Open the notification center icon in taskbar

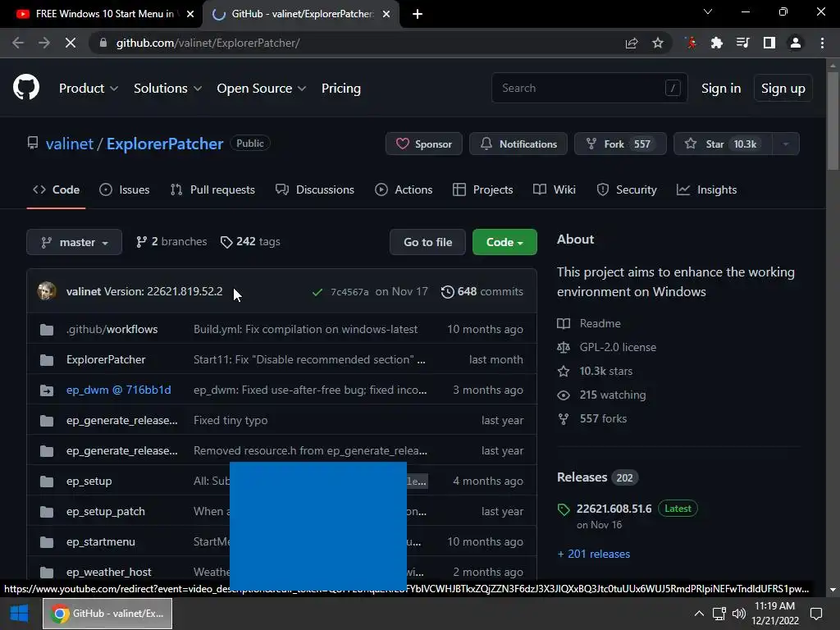point(816,614)
